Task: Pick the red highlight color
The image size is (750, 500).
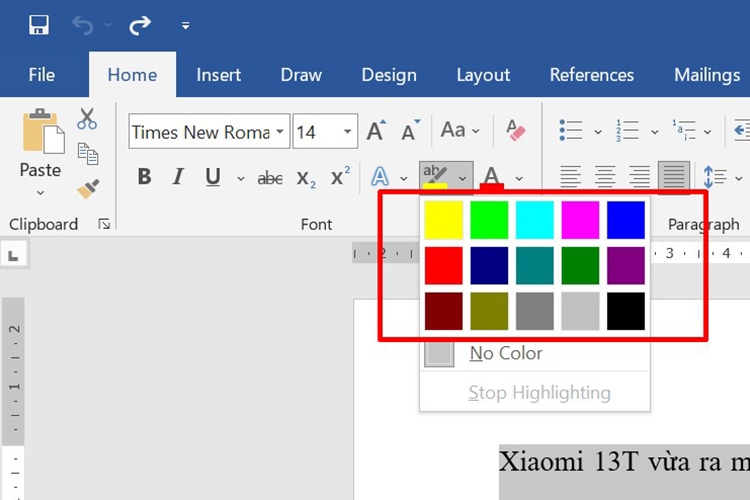Action: [x=443, y=266]
